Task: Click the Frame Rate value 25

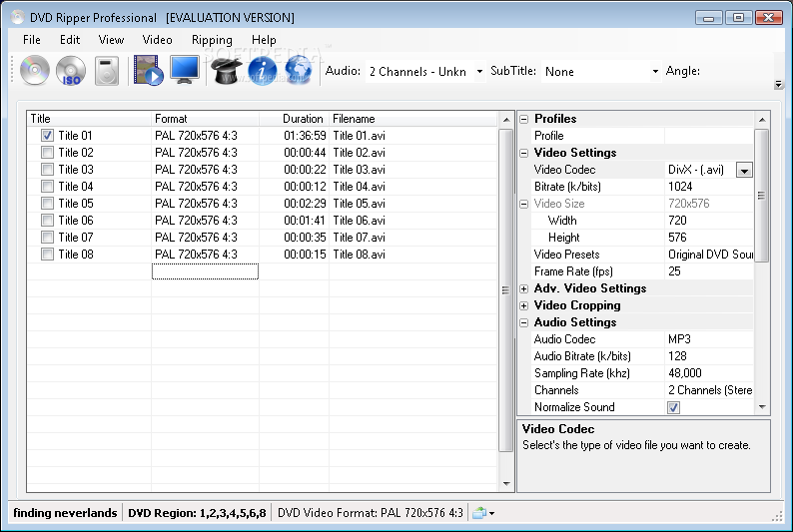Action: [x=709, y=271]
